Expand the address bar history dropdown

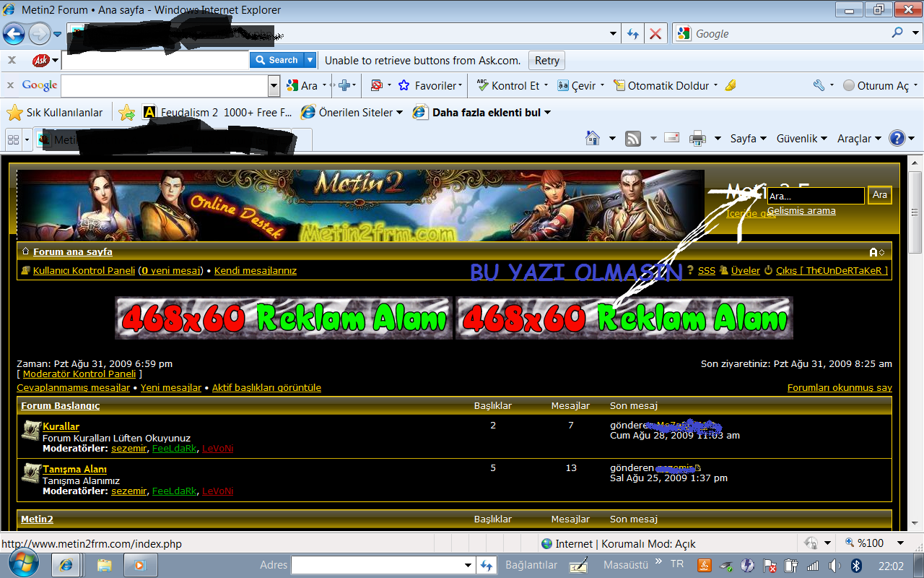pyautogui.click(x=614, y=34)
